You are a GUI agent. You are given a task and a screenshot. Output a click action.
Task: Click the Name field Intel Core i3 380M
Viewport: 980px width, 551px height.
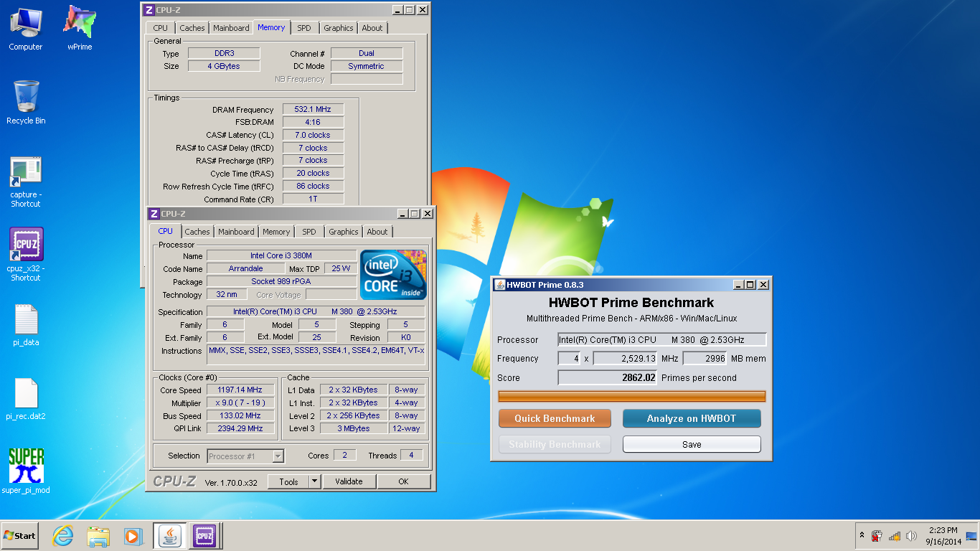(x=281, y=255)
